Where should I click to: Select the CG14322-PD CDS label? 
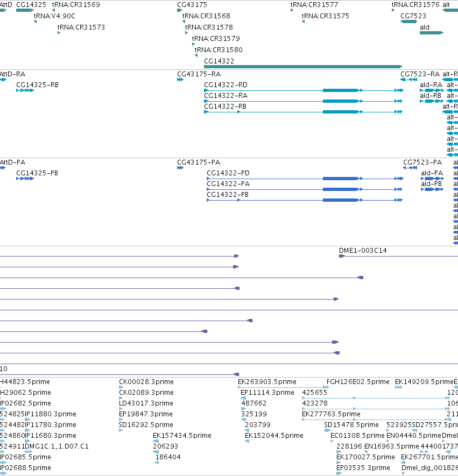click(228, 173)
